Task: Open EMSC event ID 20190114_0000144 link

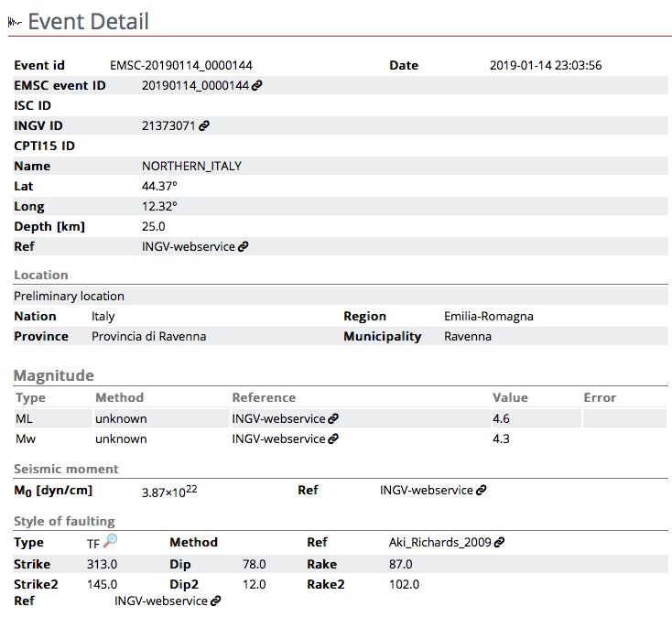Action: point(195,86)
